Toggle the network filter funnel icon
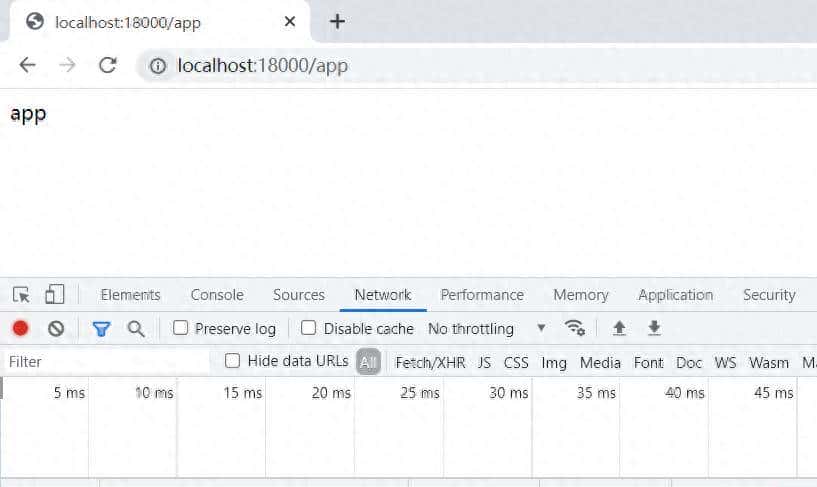Viewport: 817px width, 487px height. 101,328
